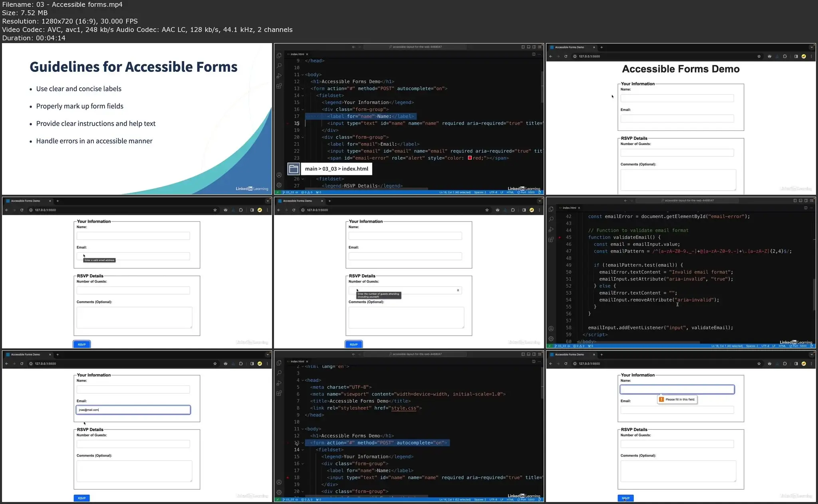Select index.html tab above validateEmail code

click(x=569, y=208)
